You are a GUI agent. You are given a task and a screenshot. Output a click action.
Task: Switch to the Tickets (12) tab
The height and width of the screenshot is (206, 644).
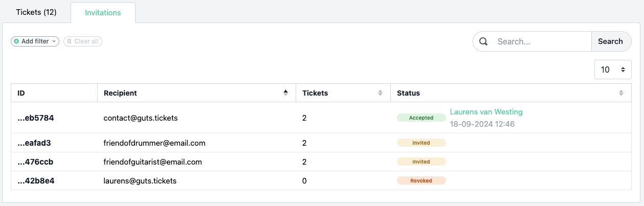36,12
